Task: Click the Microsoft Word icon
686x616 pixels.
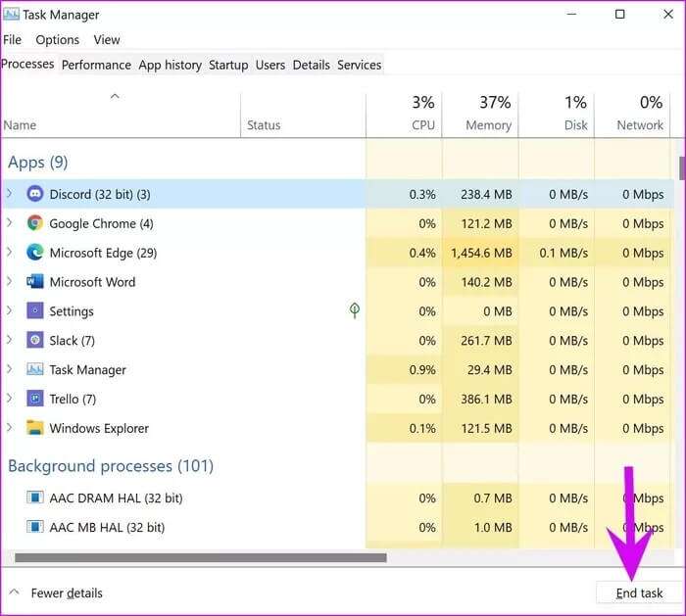Action: coord(35,281)
